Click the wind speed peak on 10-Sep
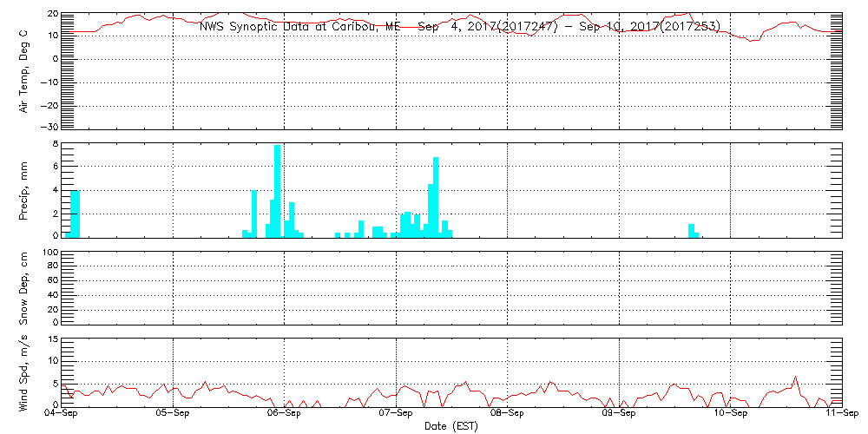The image size is (868, 434). click(795, 378)
